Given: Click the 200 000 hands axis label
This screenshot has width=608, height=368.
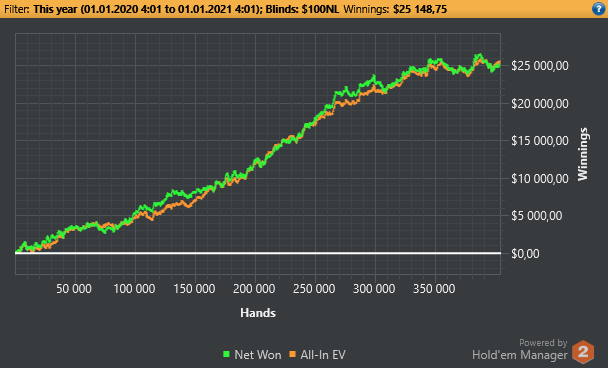Looking at the screenshot, I should (254, 289).
